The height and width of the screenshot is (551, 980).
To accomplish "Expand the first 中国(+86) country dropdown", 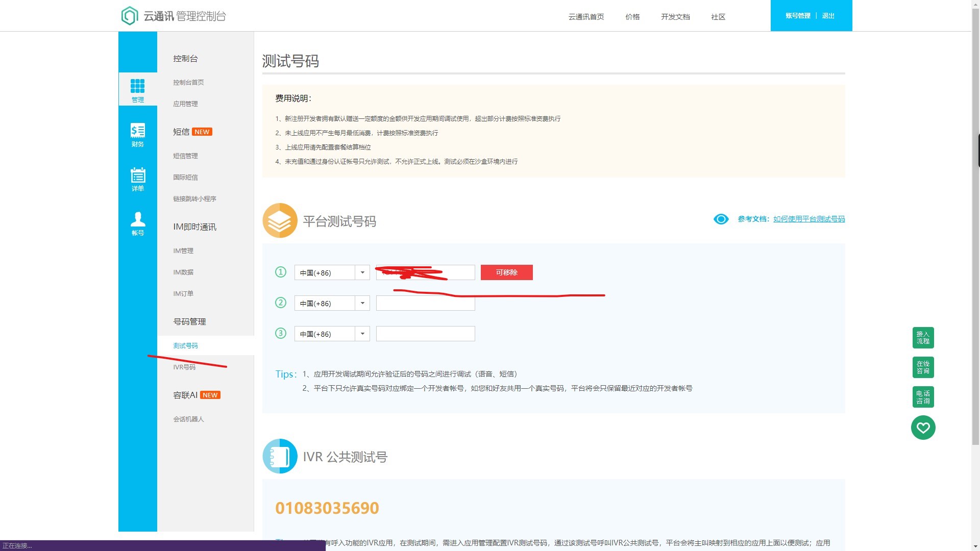I will [x=362, y=272].
